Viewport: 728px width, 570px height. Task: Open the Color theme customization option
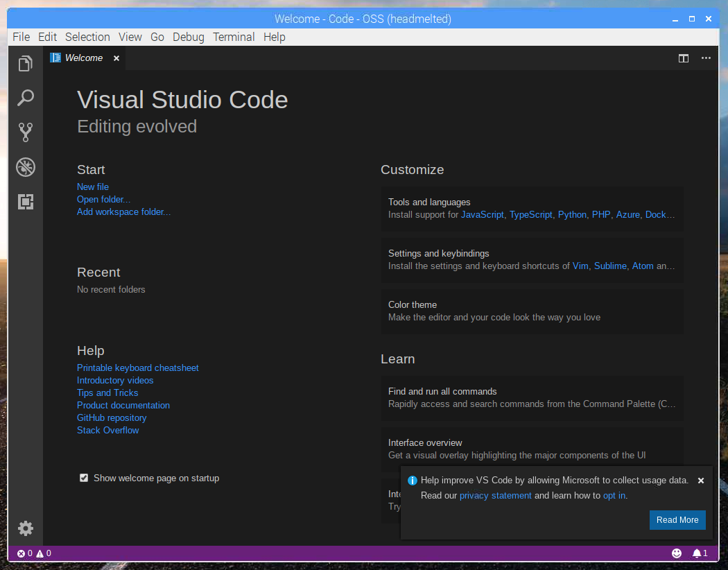click(x=532, y=311)
